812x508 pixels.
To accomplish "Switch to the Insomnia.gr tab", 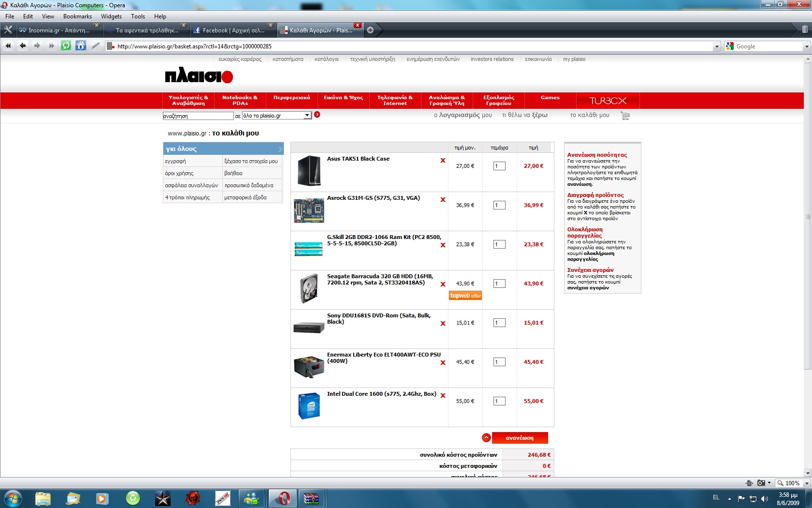I will tap(58, 30).
